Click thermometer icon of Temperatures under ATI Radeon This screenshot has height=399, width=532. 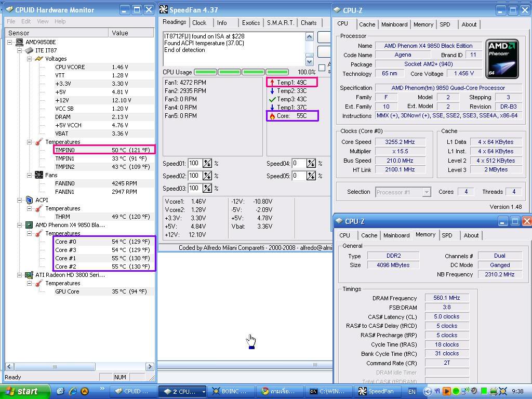click(x=39, y=283)
